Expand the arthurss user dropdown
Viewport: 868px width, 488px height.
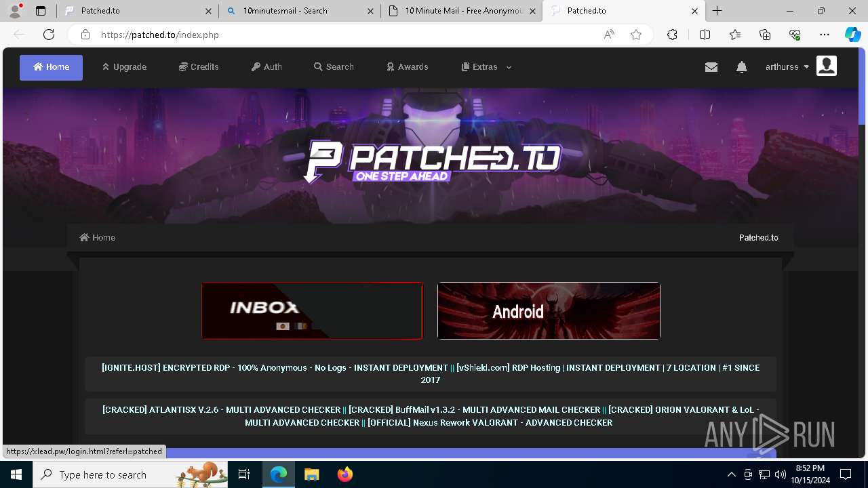787,67
